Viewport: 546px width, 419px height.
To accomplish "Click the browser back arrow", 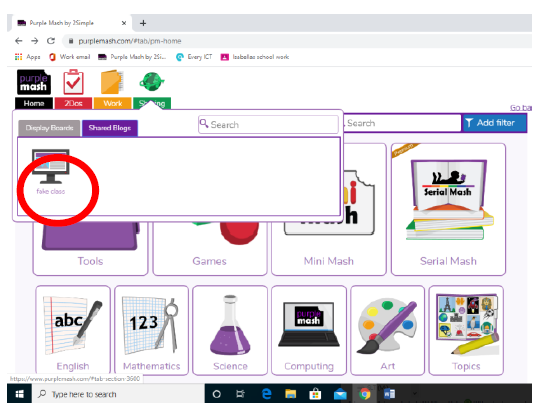I will pyautogui.click(x=18, y=41).
